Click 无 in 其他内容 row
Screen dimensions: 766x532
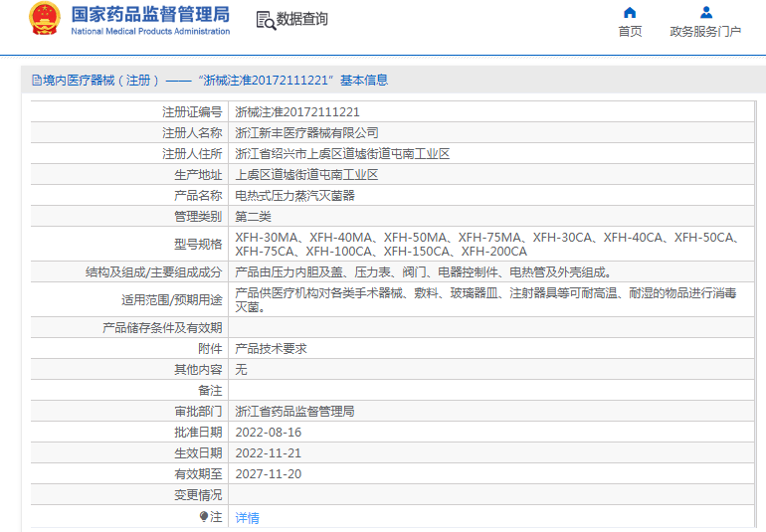click(242, 370)
